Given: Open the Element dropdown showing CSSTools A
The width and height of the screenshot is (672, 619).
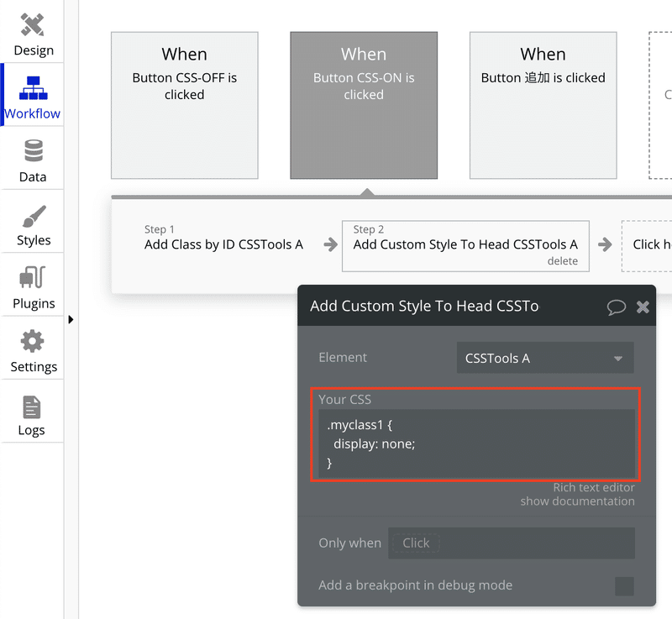Looking at the screenshot, I should 545,358.
